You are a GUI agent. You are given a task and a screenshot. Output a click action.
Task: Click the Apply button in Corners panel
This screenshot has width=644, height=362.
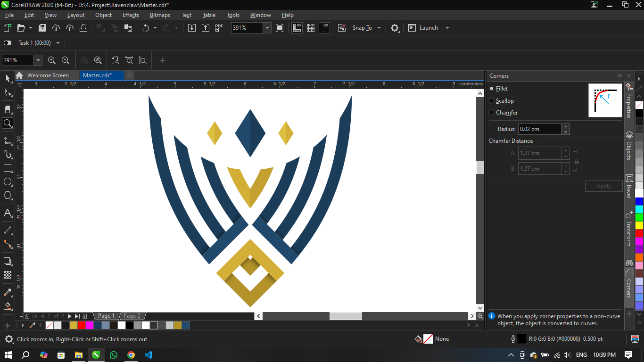click(x=603, y=186)
